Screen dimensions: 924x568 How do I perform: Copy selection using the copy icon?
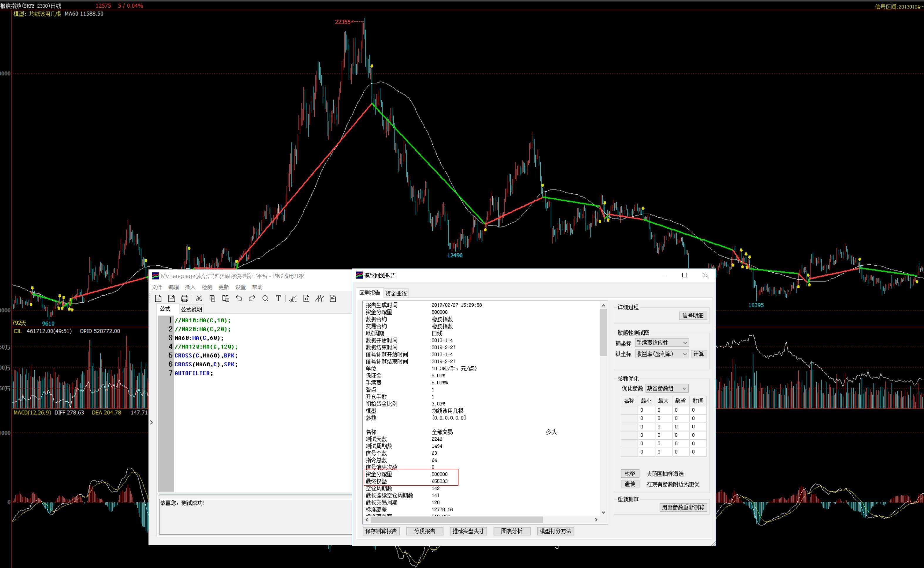[212, 298]
